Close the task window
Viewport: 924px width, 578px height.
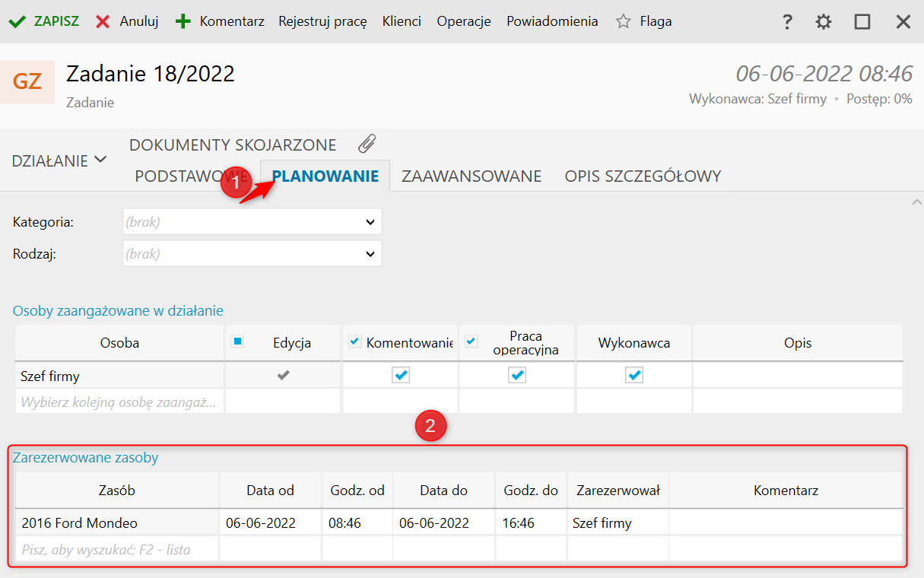tap(903, 22)
